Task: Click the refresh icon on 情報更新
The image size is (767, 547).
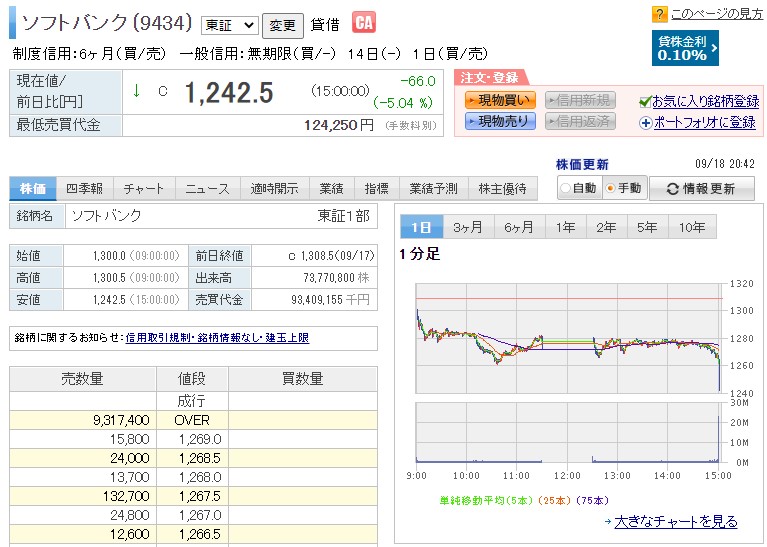Action: (x=673, y=189)
